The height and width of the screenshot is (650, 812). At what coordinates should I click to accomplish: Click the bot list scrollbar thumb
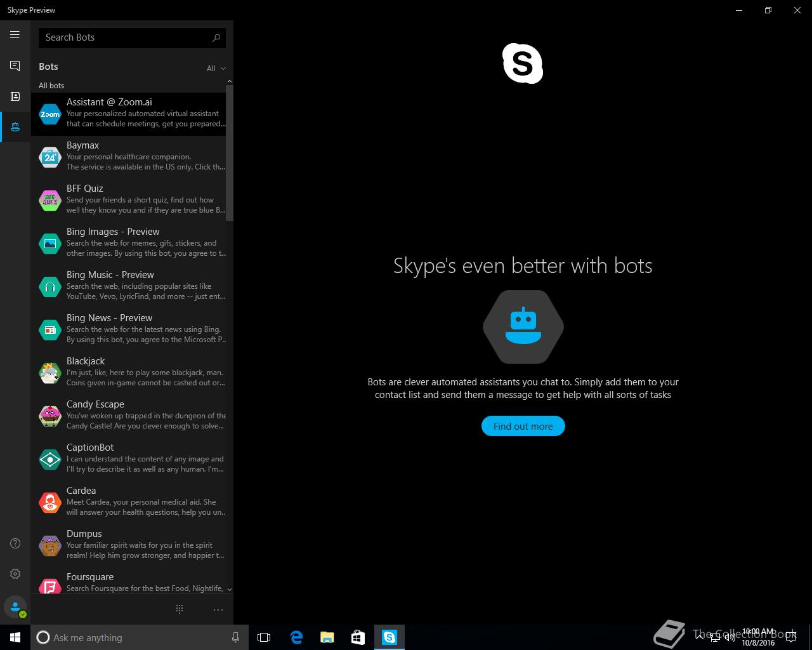coord(230,153)
